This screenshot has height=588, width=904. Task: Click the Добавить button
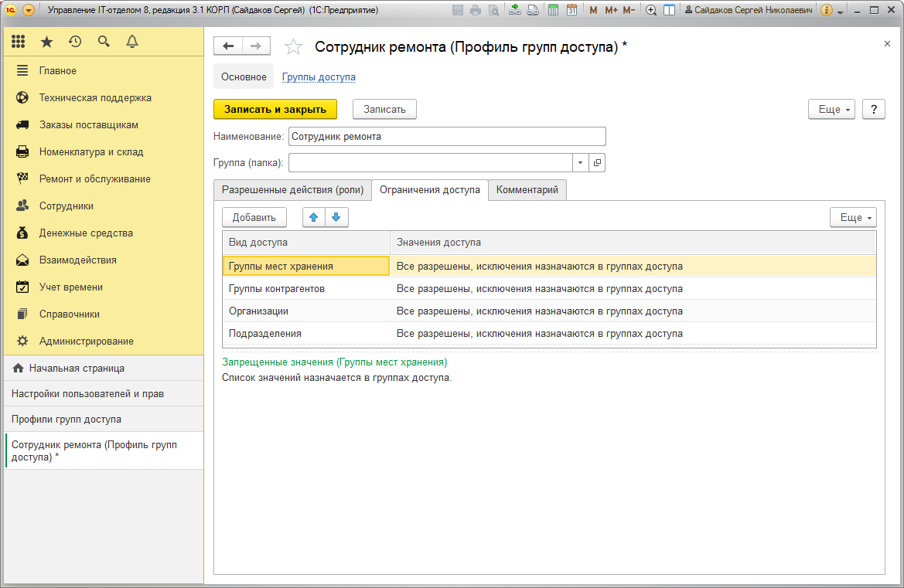click(254, 217)
